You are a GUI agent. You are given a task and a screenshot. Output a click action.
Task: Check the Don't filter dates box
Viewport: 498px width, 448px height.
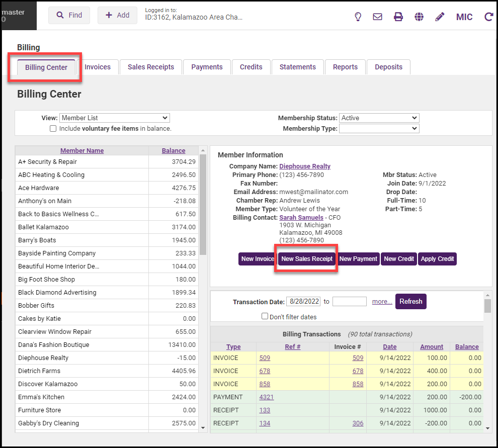pos(265,316)
